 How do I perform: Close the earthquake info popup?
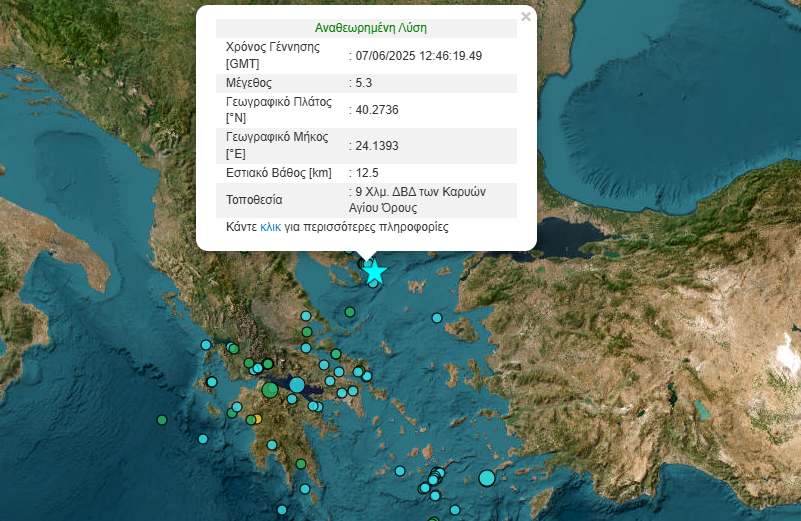526,16
